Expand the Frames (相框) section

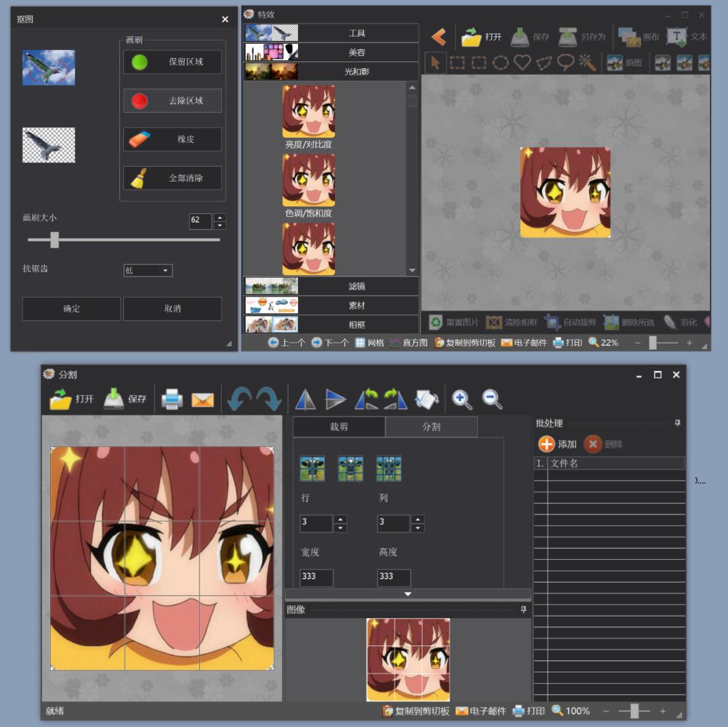click(331, 324)
